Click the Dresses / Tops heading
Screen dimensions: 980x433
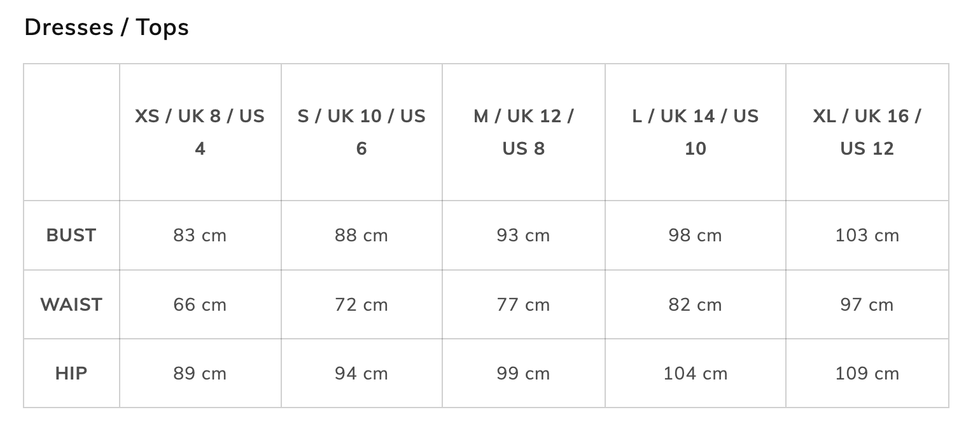point(106,27)
